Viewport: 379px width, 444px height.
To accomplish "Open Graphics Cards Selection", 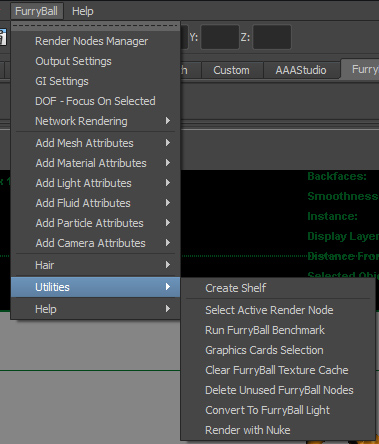I will point(278,350).
